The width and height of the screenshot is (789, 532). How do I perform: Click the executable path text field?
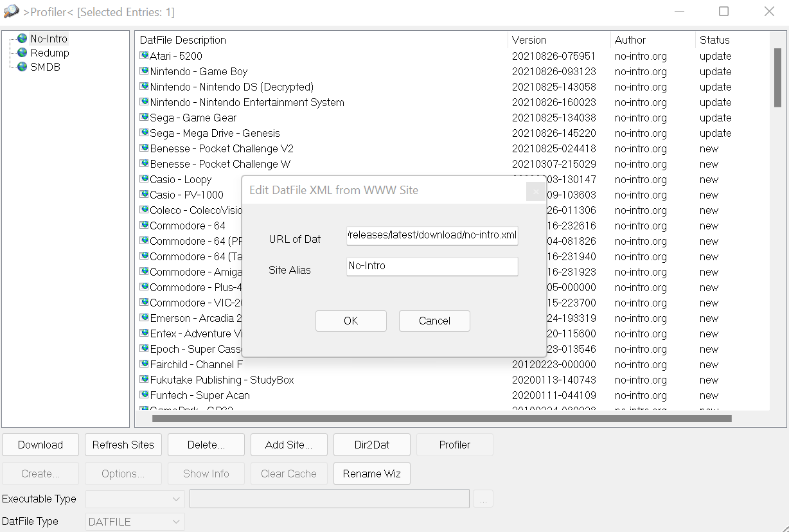(x=330, y=499)
